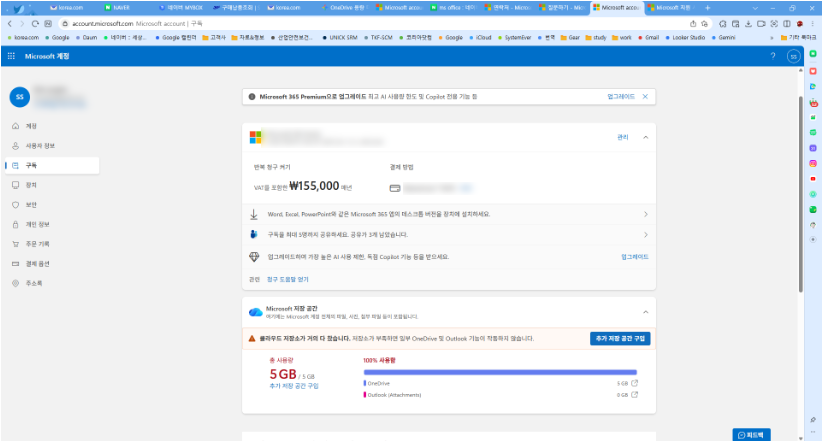Viewport: 823px width, 441px height.
Task: Open the 기타 북마크 folder
Action: click(x=798, y=38)
